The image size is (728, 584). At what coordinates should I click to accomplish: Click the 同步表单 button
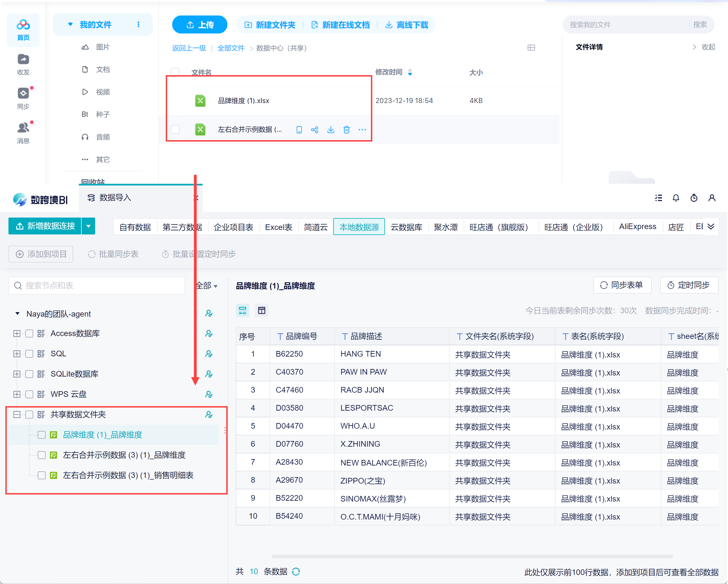[x=622, y=285]
